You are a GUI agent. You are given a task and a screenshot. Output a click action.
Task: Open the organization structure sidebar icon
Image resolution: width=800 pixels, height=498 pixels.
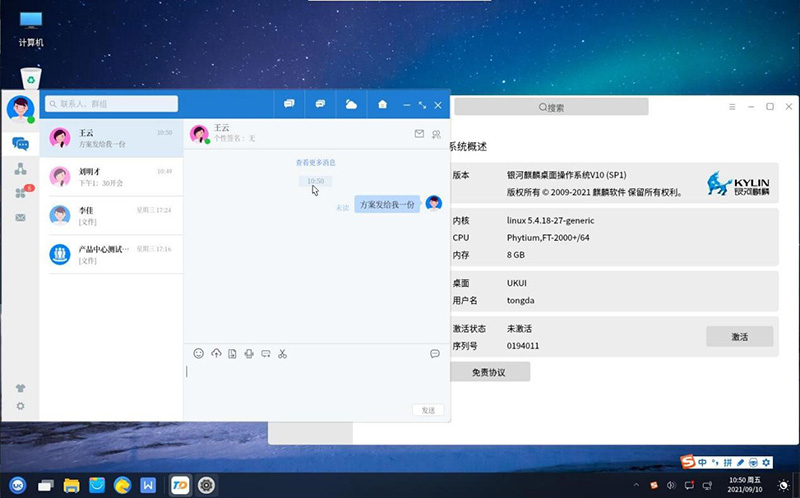click(20, 168)
